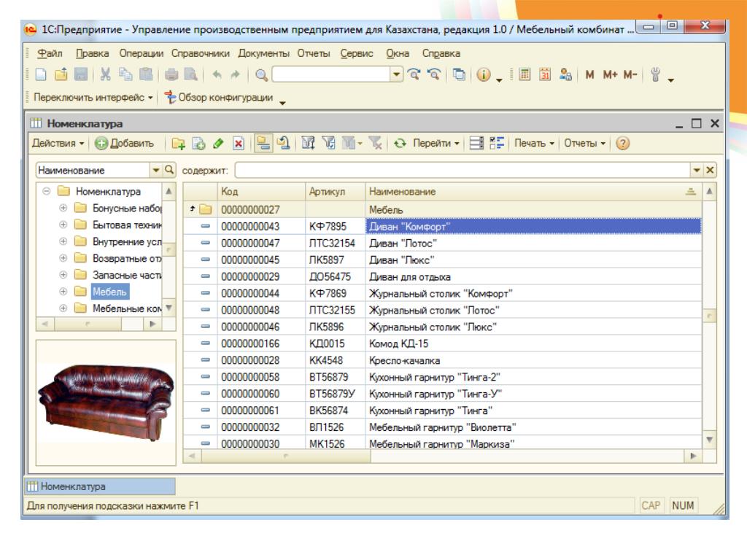747x560 pixels.
Task: Open the Перейти dropdown
Action: click(x=436, y=144)
